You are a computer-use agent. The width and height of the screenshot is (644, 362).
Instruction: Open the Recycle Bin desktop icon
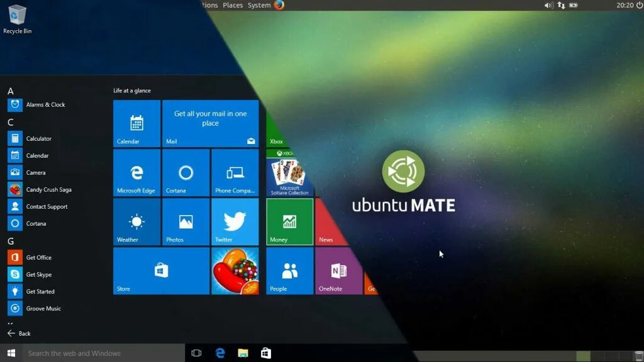[17, 19]
